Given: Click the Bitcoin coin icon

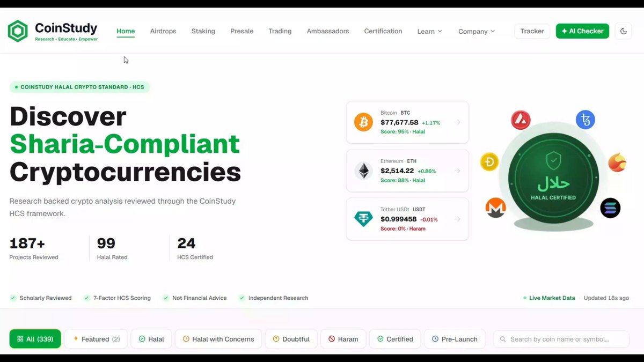Looking at the screenshot, I should click(x=363, y=122).
